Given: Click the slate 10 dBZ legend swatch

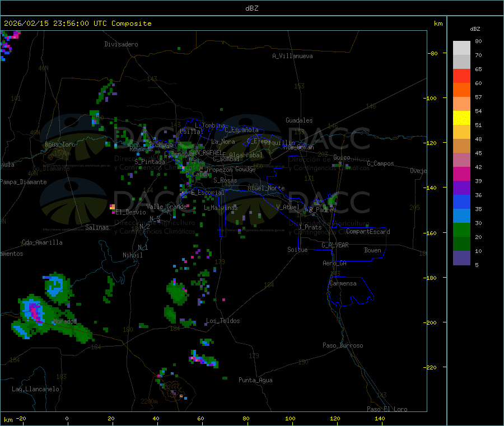Looking at the screenshot, I should tap(461, 258).
